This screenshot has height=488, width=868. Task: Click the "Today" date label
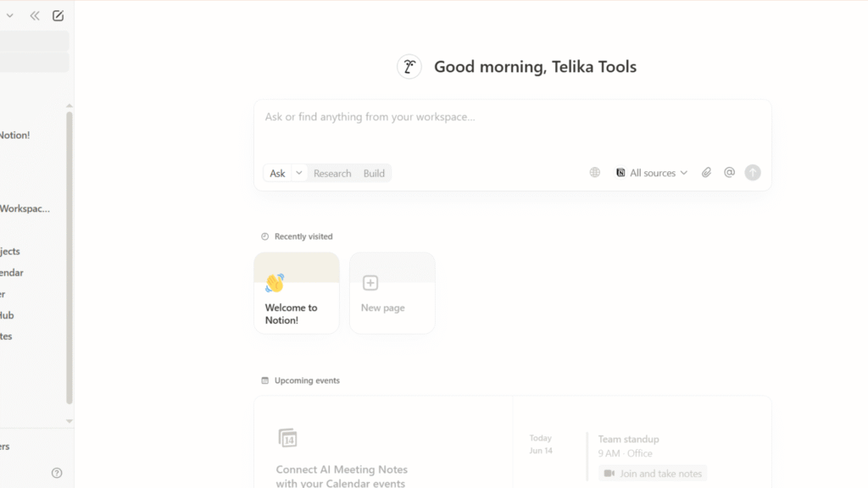click(540, 438)
